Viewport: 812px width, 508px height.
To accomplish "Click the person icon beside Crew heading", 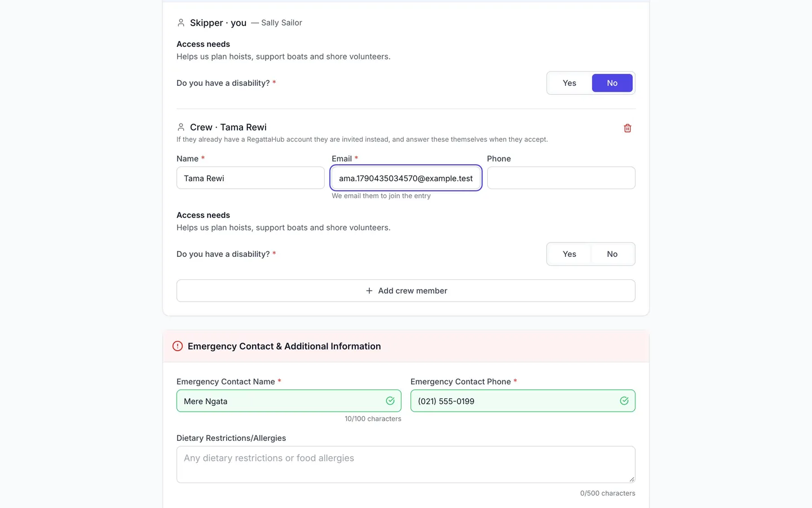I will 181,127.
